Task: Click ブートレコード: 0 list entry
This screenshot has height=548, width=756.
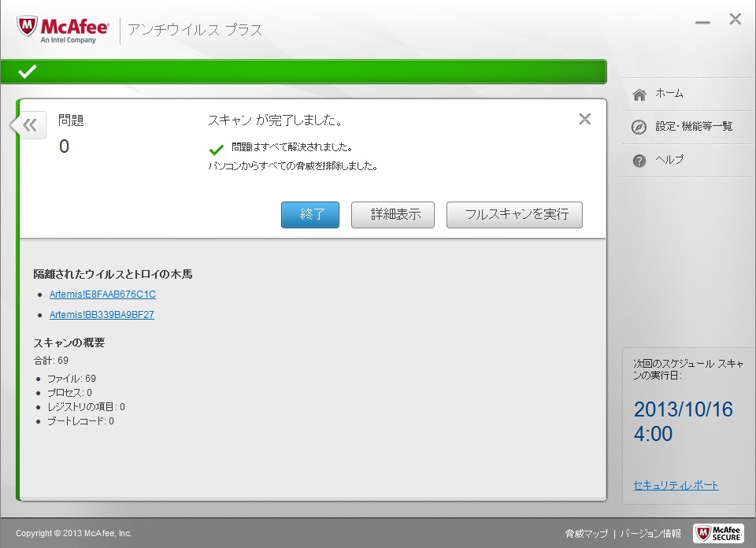Action: click(80, 421)
